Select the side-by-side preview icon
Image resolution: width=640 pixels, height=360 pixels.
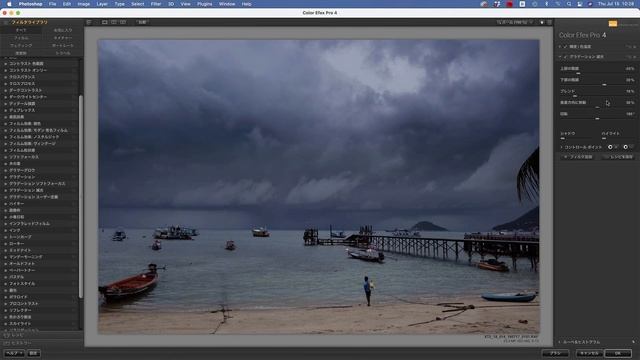[123, 22]
